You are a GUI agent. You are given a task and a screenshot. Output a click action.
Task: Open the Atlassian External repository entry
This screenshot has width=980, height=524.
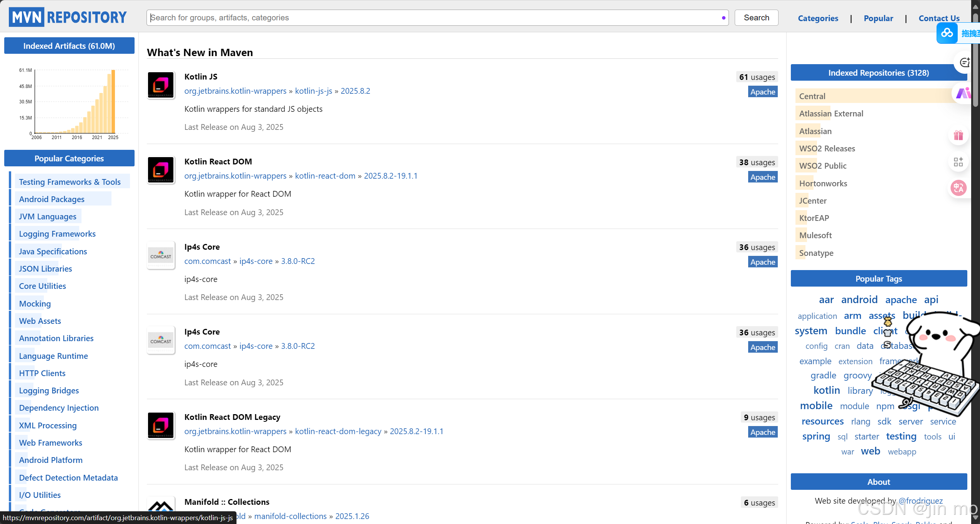click(831, 113)
